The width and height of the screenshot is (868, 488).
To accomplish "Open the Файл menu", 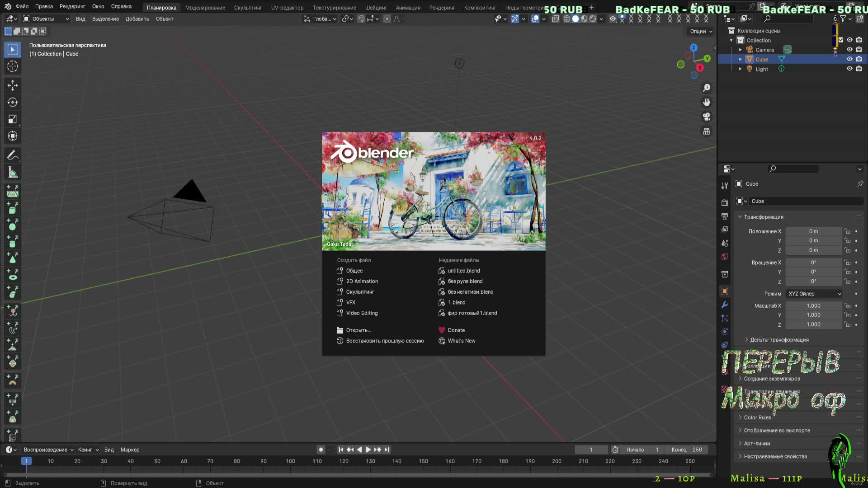I will pyautogui.click(x=22, y=6).
